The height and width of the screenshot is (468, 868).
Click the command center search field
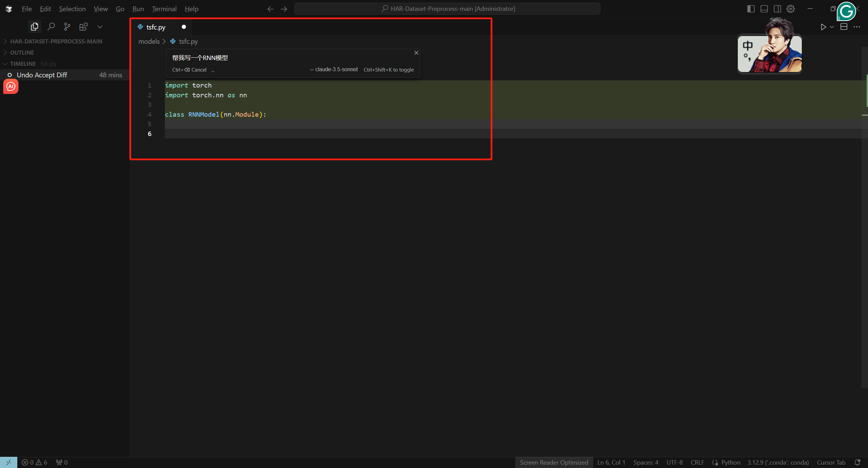point(447,9)
